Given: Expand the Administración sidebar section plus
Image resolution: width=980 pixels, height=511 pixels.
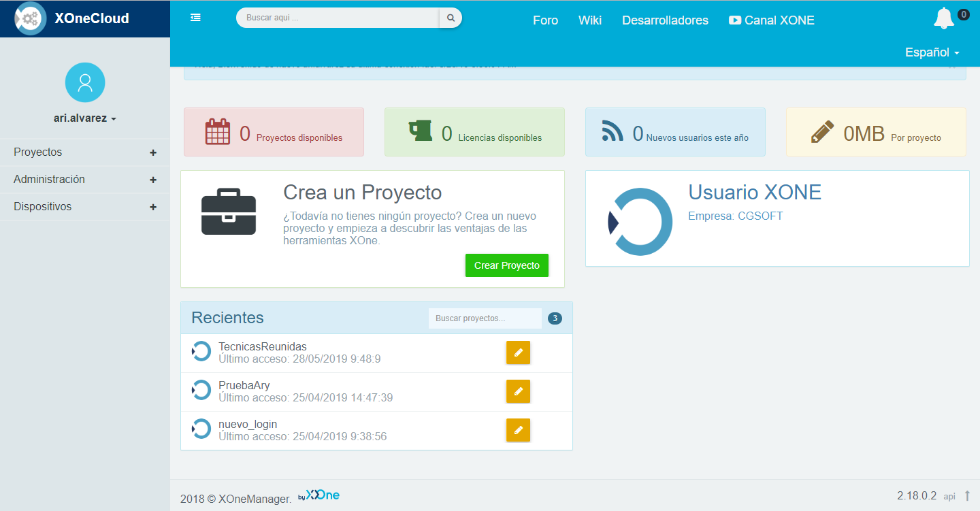Looking at the screenshot, I should pyautogui.click(x=153, y=180).
